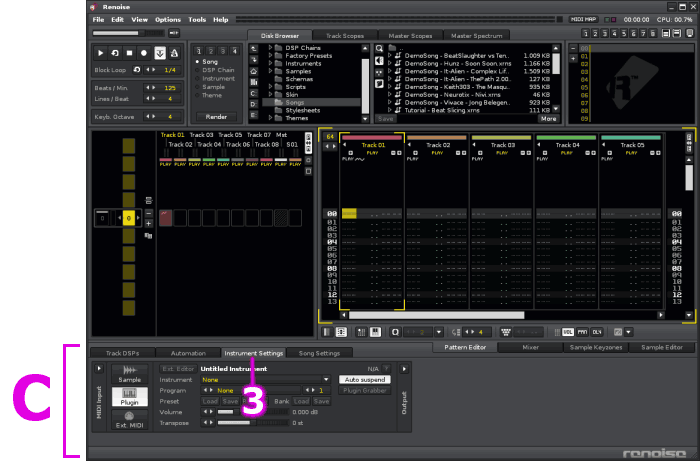This screenshot has height=461, width=700.
Task: Select the Plugin instrument type icon
Action: [x=129, y=396]
